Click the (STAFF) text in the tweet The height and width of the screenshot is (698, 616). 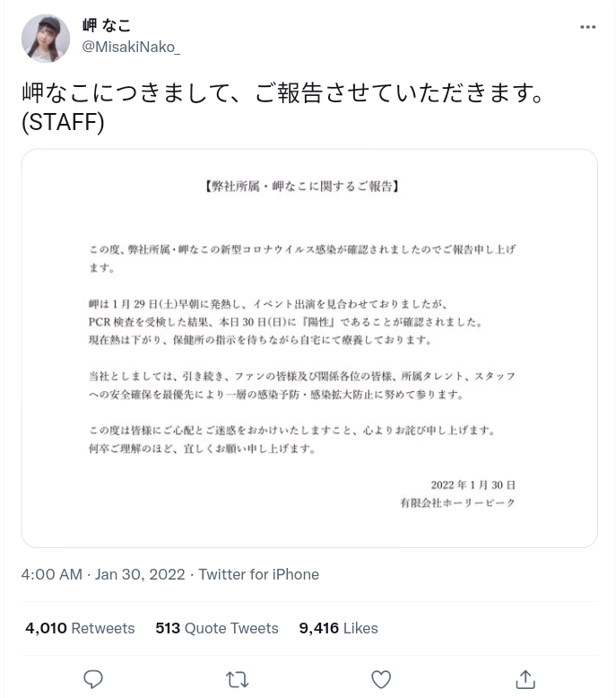63,122
